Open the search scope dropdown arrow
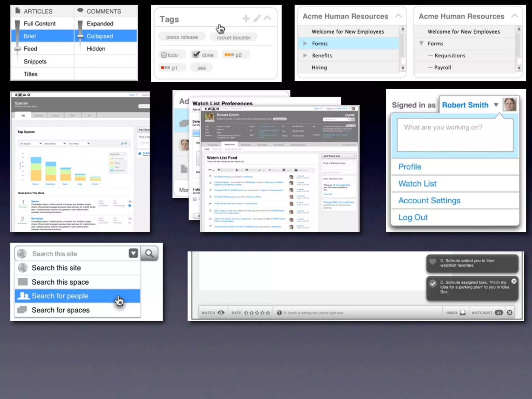The image size is (532, 399). coord(133,253)
